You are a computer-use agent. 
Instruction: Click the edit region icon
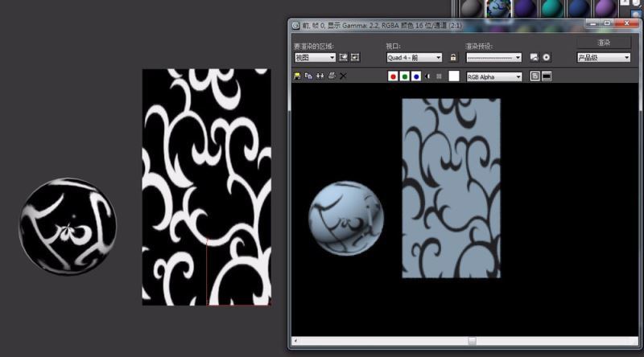344,58
